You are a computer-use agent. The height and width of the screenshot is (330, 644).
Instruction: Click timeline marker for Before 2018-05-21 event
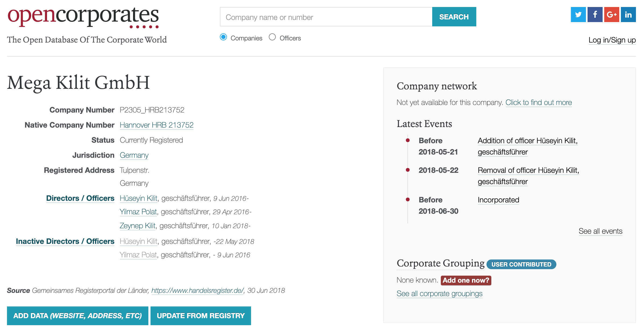408,140
